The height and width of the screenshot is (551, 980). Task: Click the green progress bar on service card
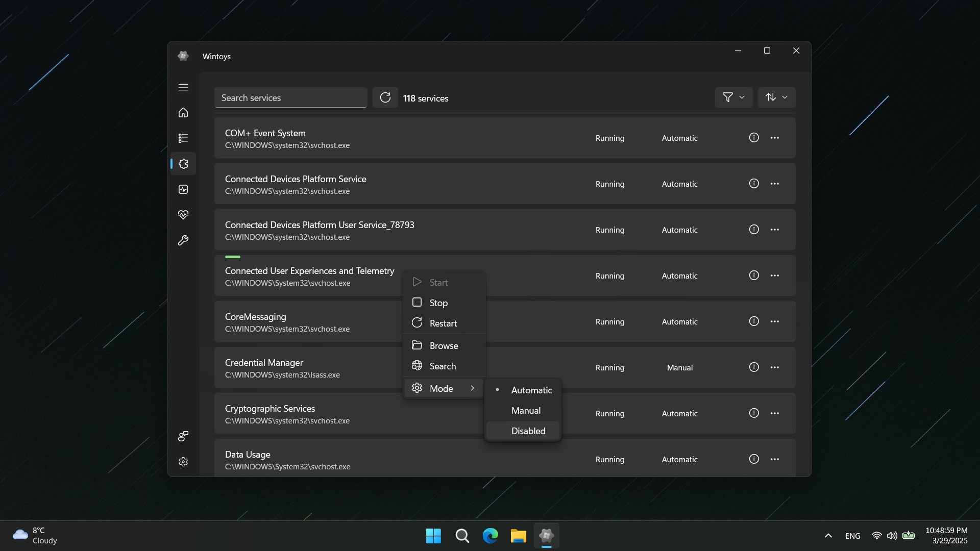point(232,257)
